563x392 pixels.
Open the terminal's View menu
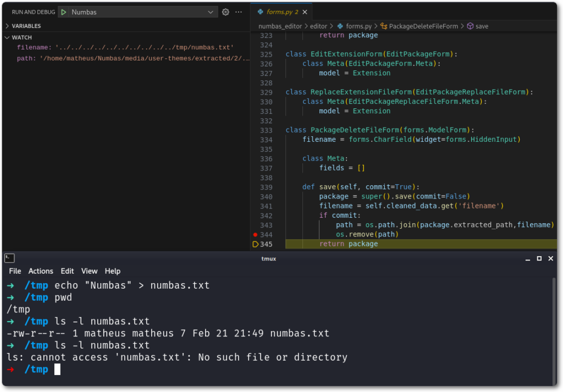click(x=89, y=271)
